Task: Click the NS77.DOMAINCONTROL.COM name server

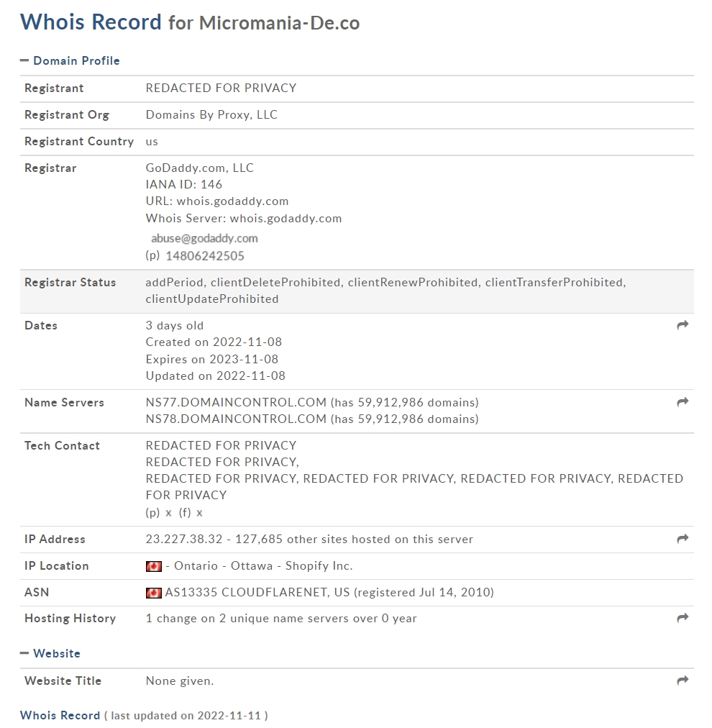Action: [236, 403]
